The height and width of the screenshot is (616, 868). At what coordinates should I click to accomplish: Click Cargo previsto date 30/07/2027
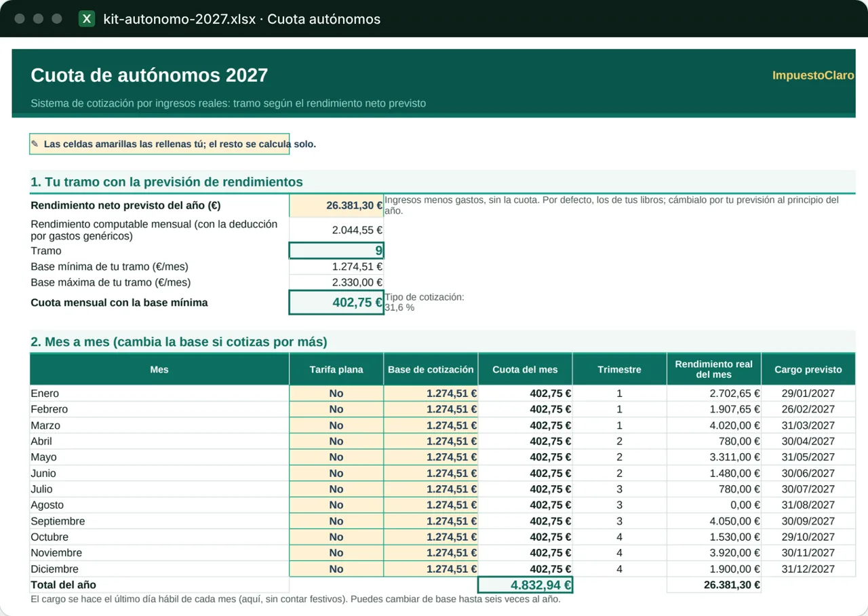coord(808,489)
